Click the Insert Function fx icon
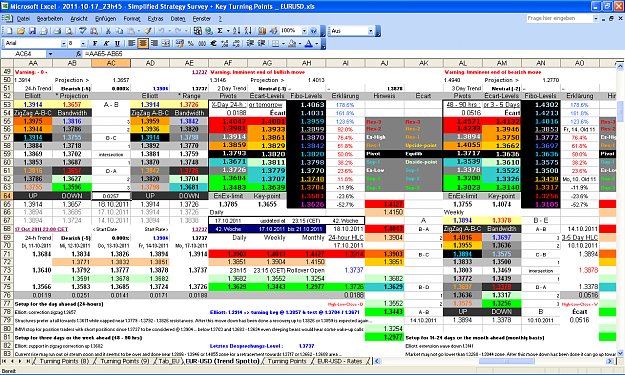 click(79, 54)
